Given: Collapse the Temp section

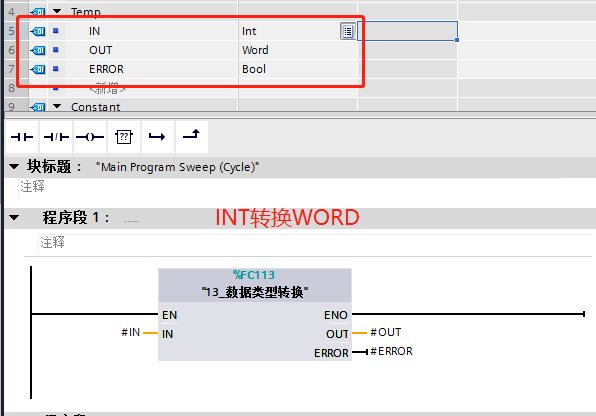Looking at the screenshot, I should tap(57, 11).
